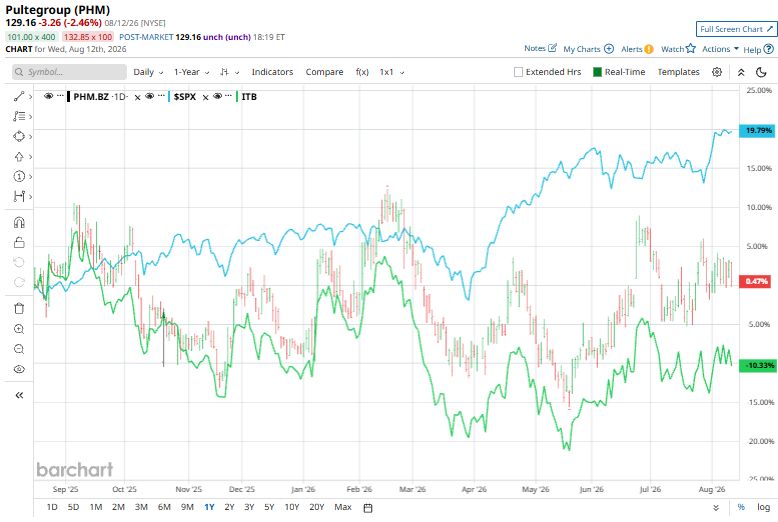Image resolution: width=778 pixels, height=522 pixels.
Task: Click the undo arrow icon
Action: pyautogui.click(x=19, y=262)
